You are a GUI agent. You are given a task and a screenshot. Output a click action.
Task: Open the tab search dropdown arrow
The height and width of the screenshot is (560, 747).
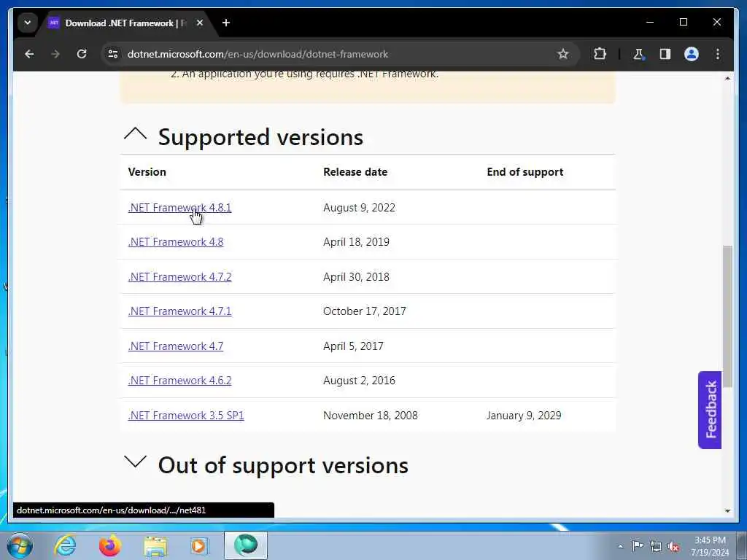click(x=28, y=23)
